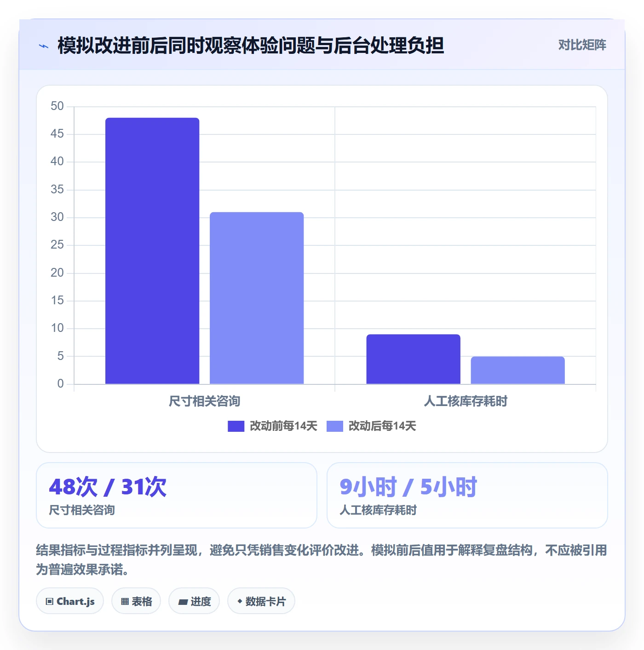
Task: Click the 人工核库存耗时 axis label
Action: click(465, 401)
